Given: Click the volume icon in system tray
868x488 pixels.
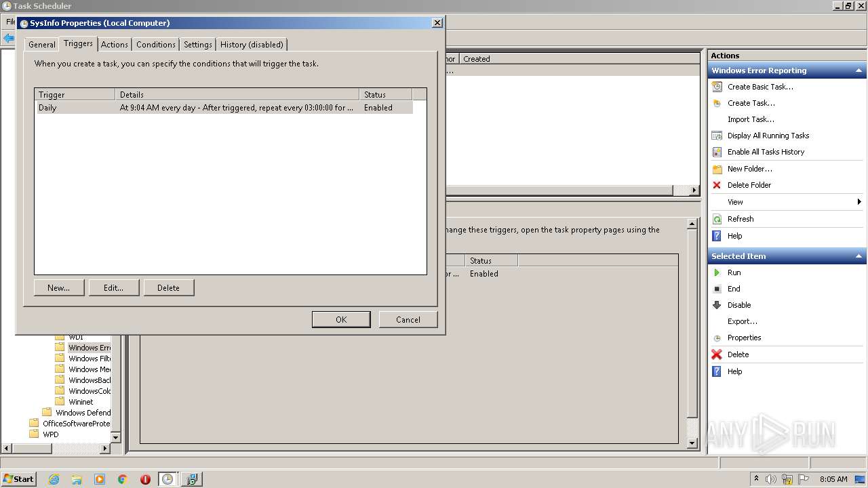Looking at the screenshot, I should (771, 479).
